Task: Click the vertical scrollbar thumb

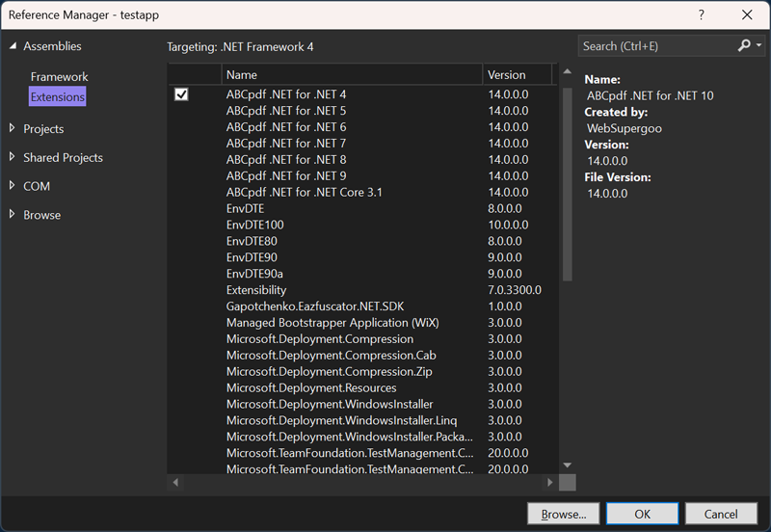Action: click(567, 184)
